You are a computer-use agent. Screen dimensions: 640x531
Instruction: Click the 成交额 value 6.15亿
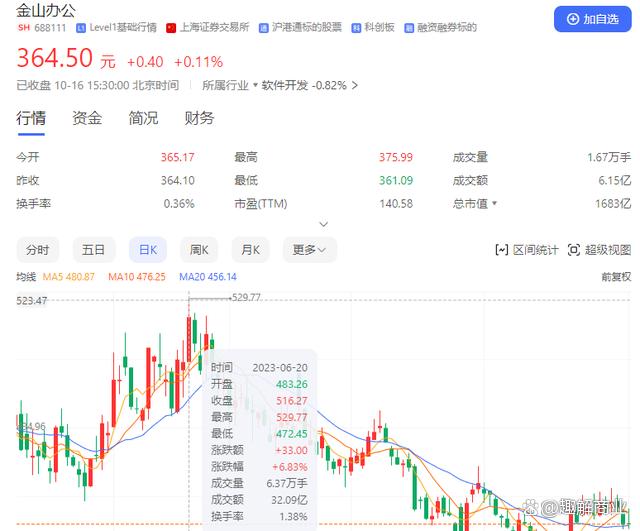pos(615,180)
